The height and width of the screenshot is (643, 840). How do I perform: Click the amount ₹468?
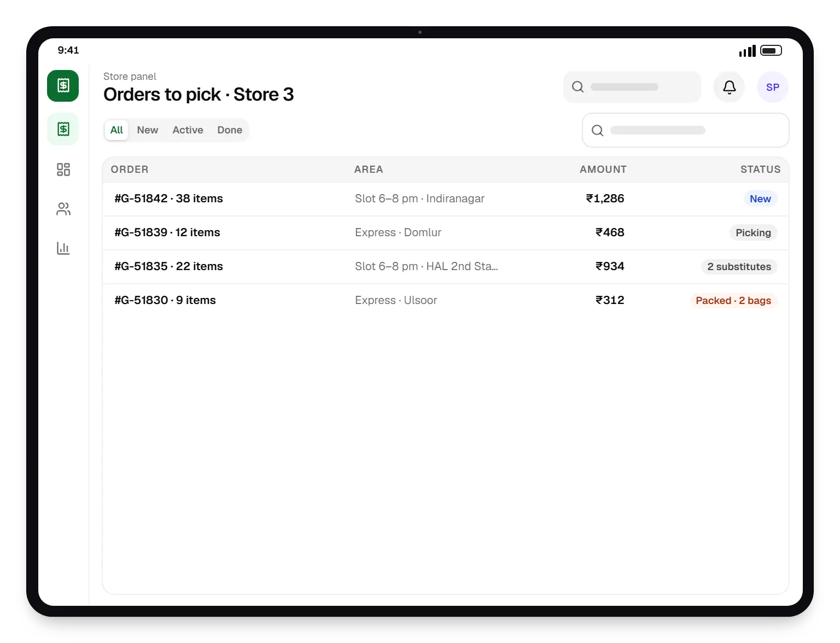point(610,232)
